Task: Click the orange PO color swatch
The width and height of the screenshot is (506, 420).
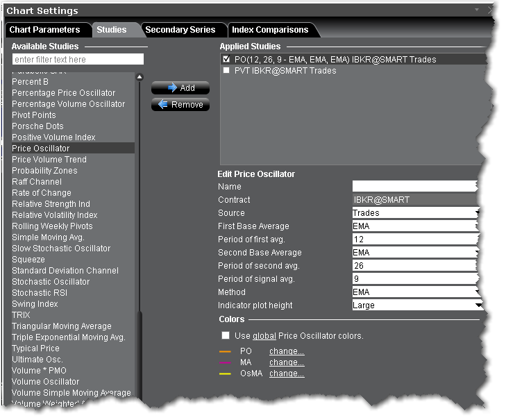Action: [225, 352]
